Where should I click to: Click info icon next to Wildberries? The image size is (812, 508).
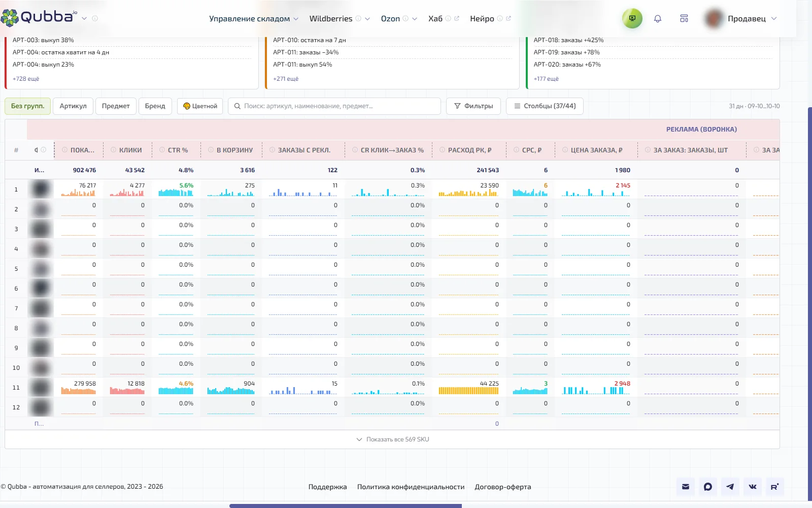(x=358, y=18)
